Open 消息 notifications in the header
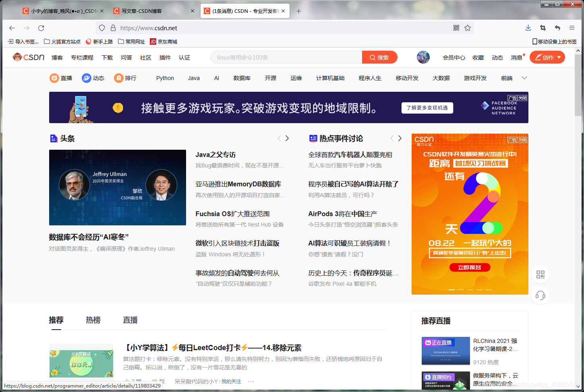The width and height of the screenshot is (584, 392). click(517, 58)
